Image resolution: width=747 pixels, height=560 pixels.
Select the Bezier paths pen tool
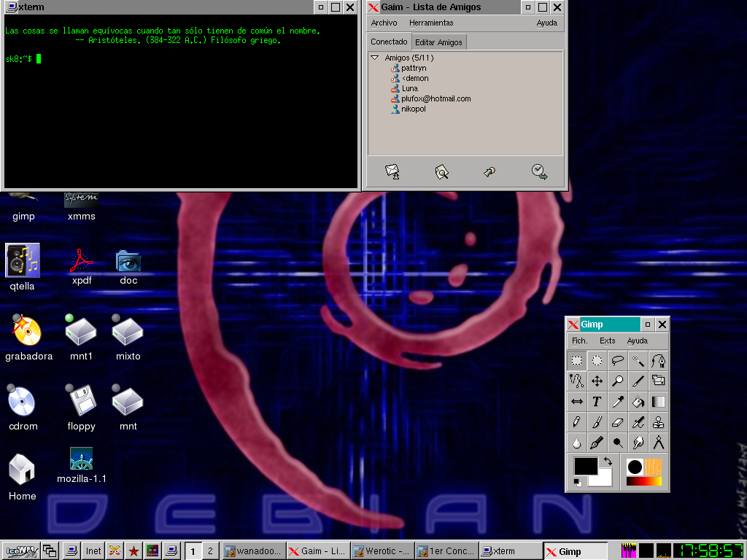pos(659,360)
